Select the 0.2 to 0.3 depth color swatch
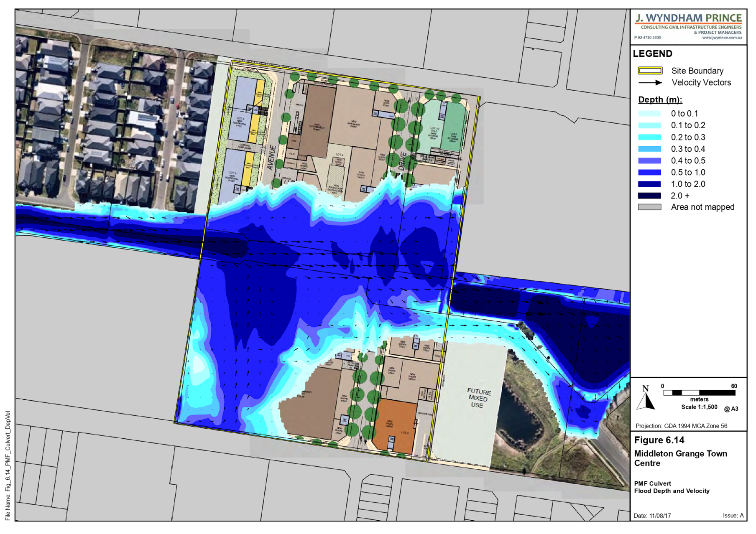756x534 pixels. (649, 137)
